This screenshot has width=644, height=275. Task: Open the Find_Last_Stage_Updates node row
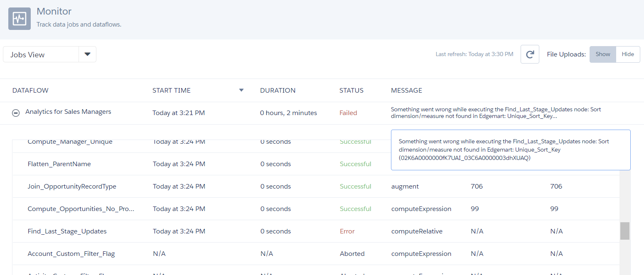tap(67, 231)
